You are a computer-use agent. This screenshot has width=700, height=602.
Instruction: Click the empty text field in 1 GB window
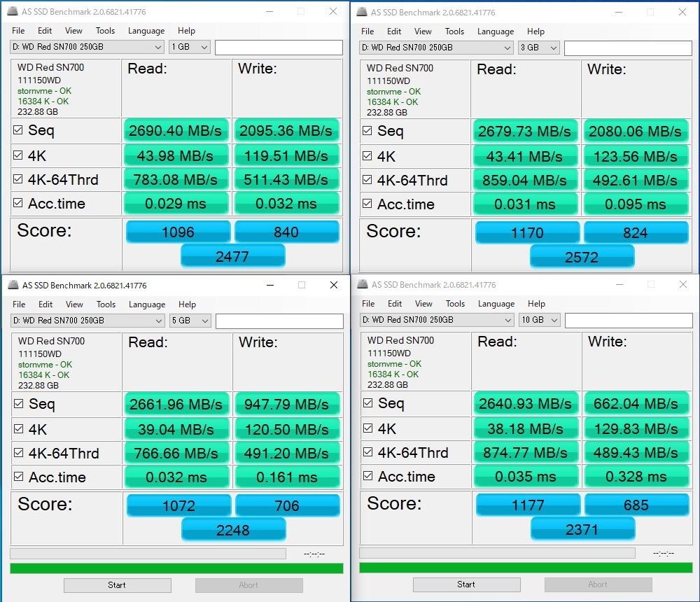(x=279, y=48)
